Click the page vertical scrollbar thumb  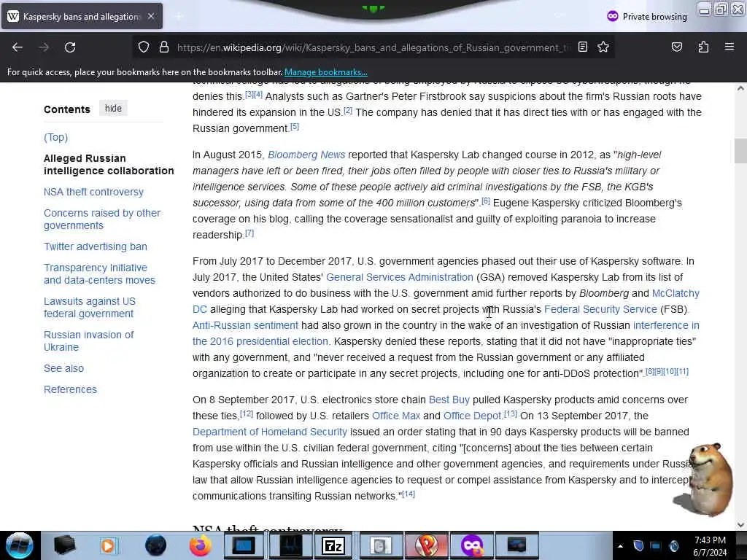point(740,151)
